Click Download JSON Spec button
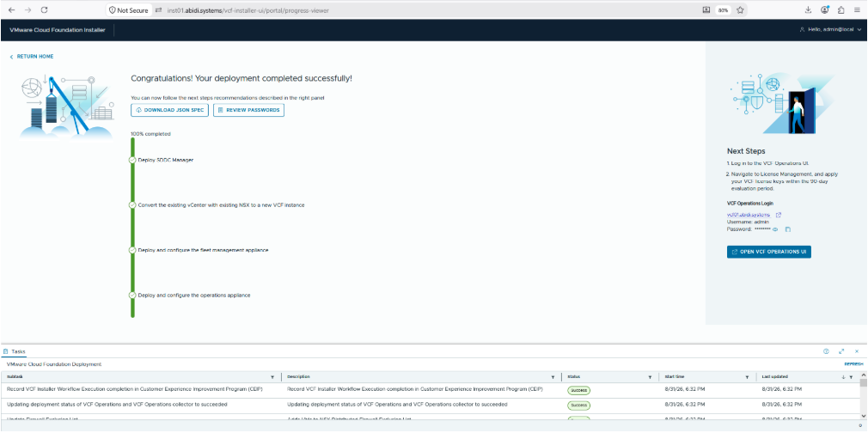This screenshot has height=433, width=868. tap(169, 110)
